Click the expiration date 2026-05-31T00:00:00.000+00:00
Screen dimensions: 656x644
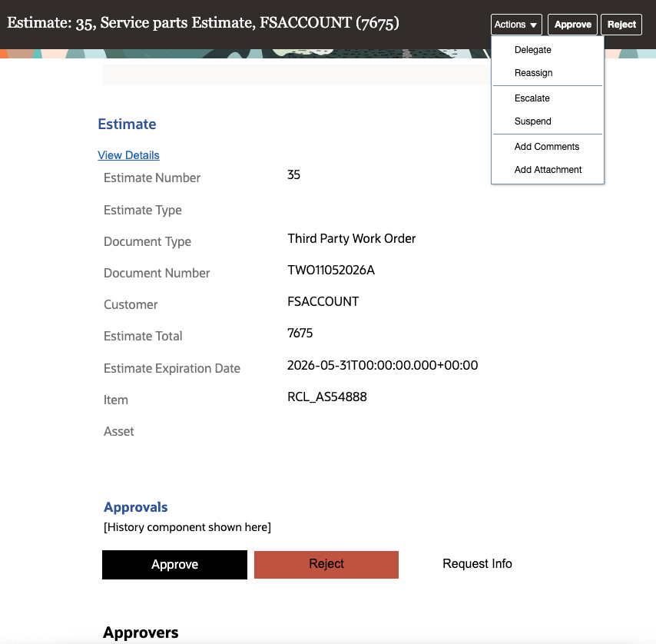point(383,365)
